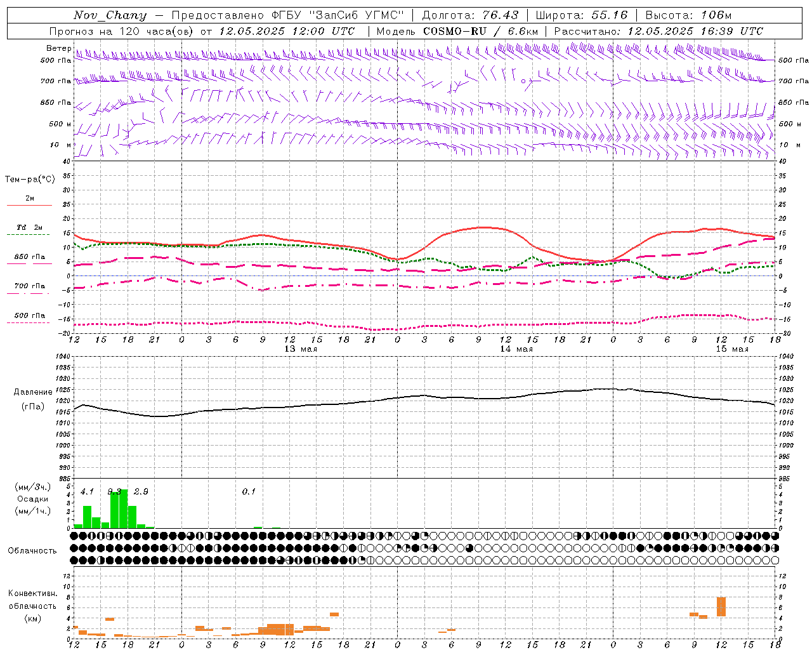Click 'Рассчитано: 12.05.2025 16:39 UTC' timestamp
This screenshot has height=650, width=812.
(658, 31)
